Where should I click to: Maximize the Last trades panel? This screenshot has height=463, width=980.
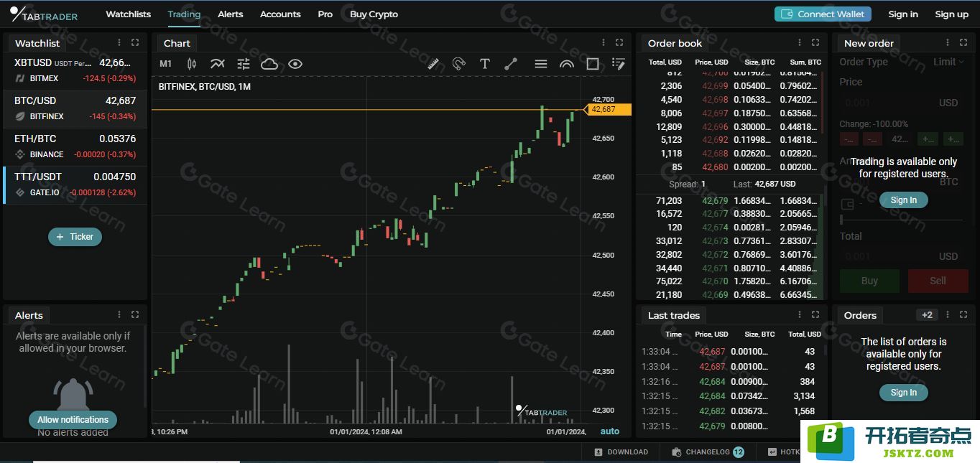(815, 314)
